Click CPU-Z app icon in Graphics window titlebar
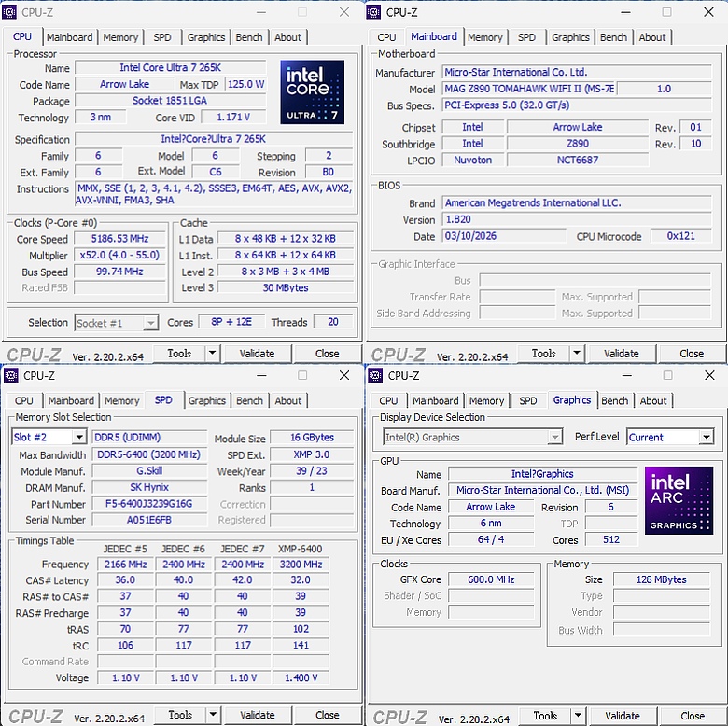Screen dimensions: 728x726 click(375, 375)
